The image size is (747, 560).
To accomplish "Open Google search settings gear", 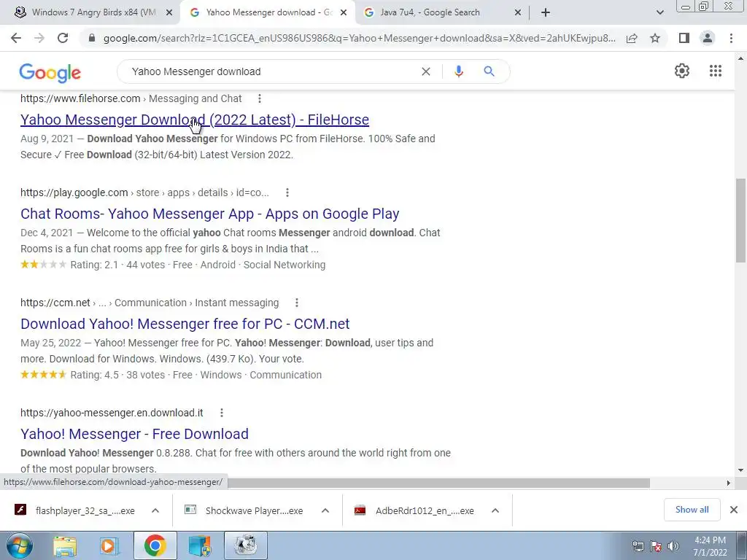I will [x=682, y=71].
